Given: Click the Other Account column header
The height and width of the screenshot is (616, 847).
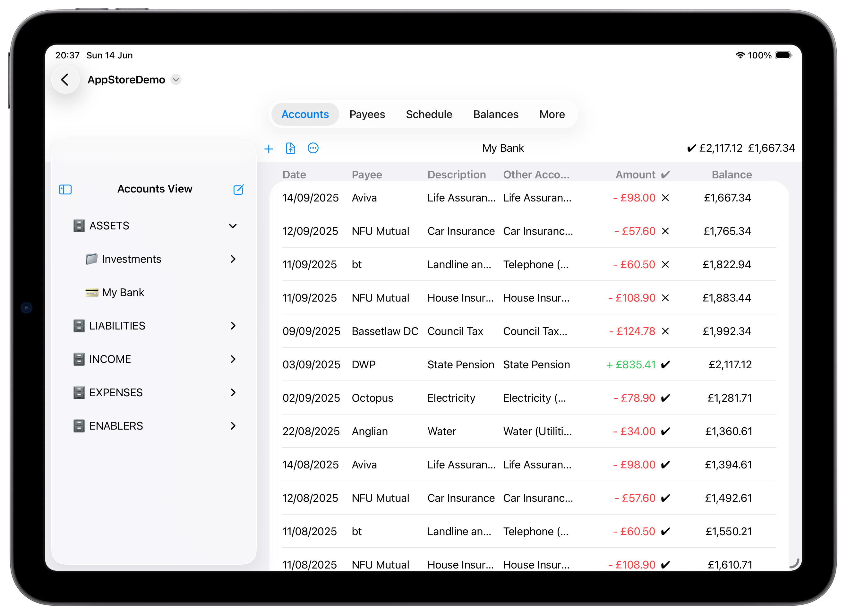Looking at the screenshot, I should [x=536, y=175].
